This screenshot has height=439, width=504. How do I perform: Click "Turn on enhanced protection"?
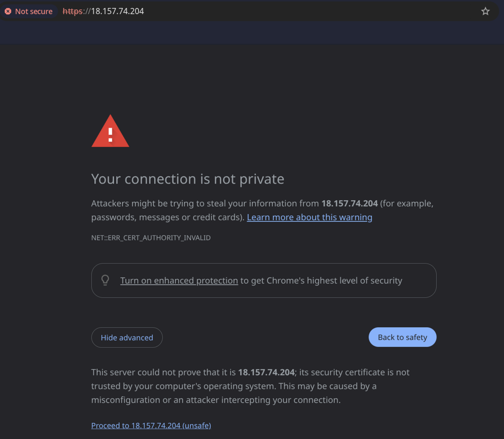click(x=179, y=281)
